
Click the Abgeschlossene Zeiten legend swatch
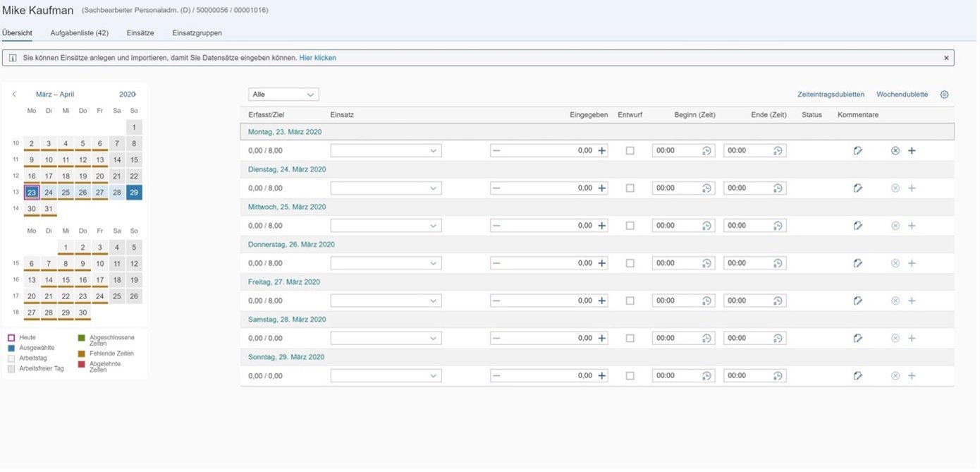81,338
